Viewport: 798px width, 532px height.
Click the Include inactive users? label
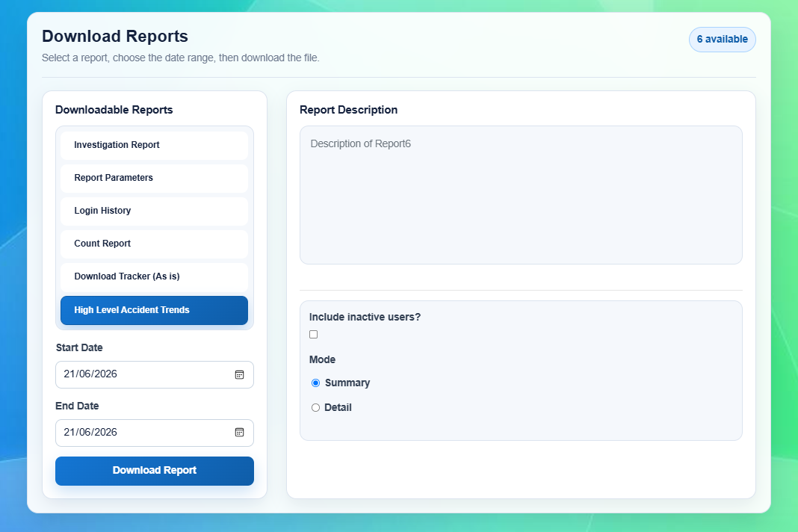365,317
